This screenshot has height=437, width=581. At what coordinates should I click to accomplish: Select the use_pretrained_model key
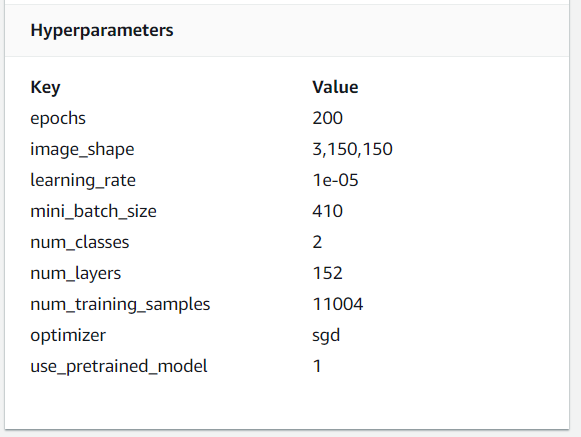click(x=119, y=367)
